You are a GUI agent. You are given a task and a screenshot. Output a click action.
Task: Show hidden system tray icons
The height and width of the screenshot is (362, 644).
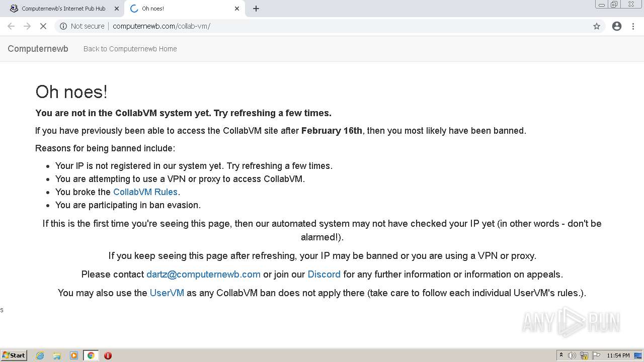[x=561, y=355]
